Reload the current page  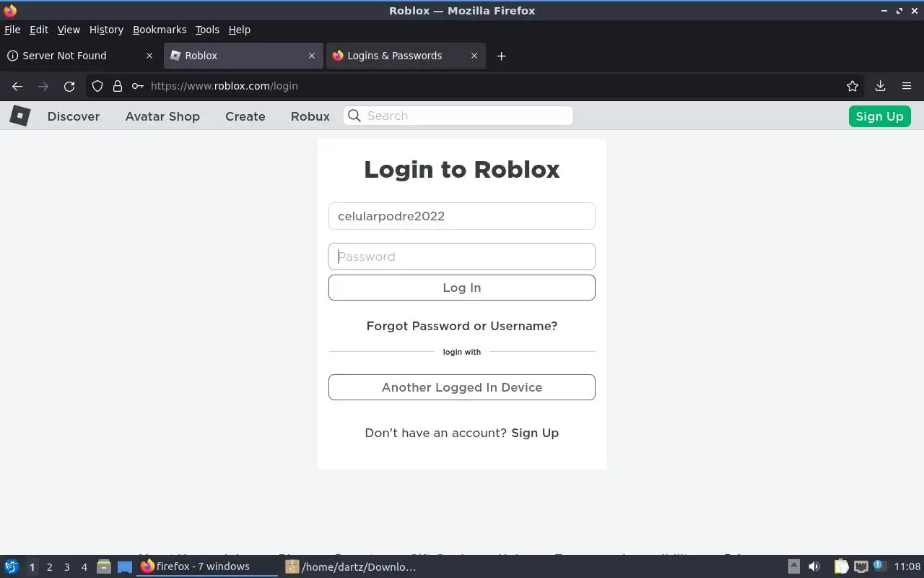[69, 86]
